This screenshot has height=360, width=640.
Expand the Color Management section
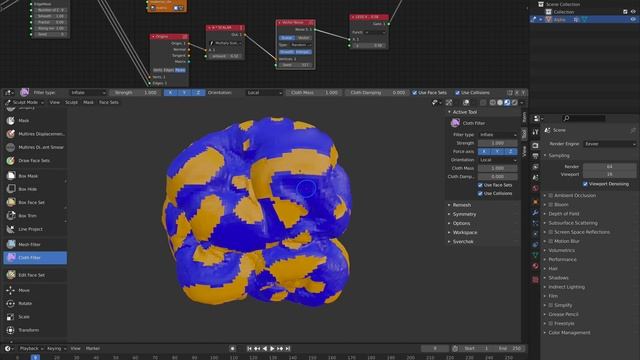click(x=569, y=333)
